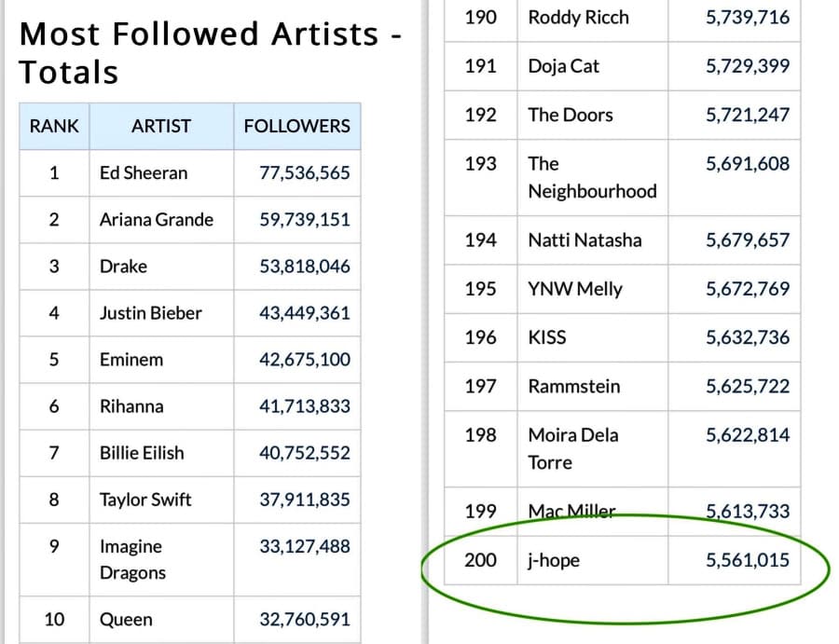Open the Rihanna artist entry
839x644 pixels.
(x=131, y=405)
